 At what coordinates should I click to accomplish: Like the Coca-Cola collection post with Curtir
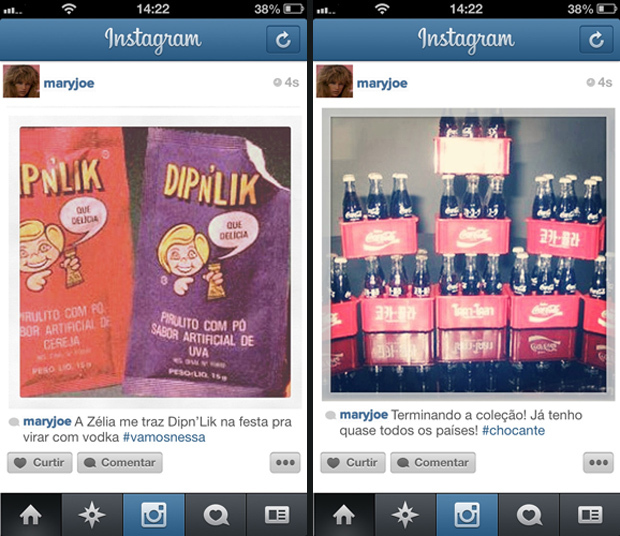tap(353, 462)
